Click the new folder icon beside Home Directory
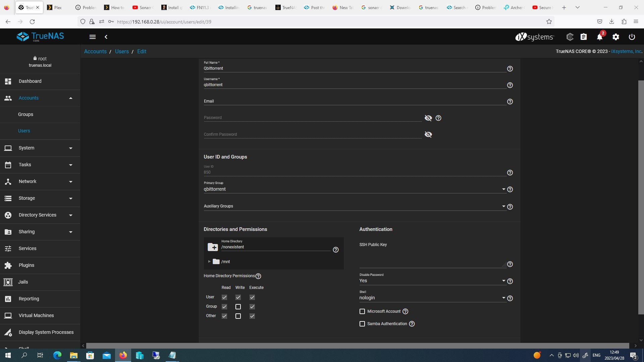Screen dimensions: 644x362 [x=213, y=247]
